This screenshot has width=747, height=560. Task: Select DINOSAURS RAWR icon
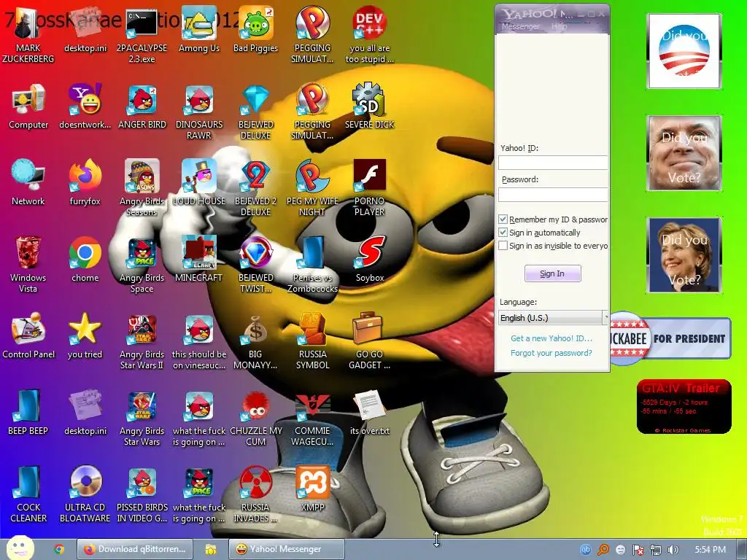click(198, 112)
